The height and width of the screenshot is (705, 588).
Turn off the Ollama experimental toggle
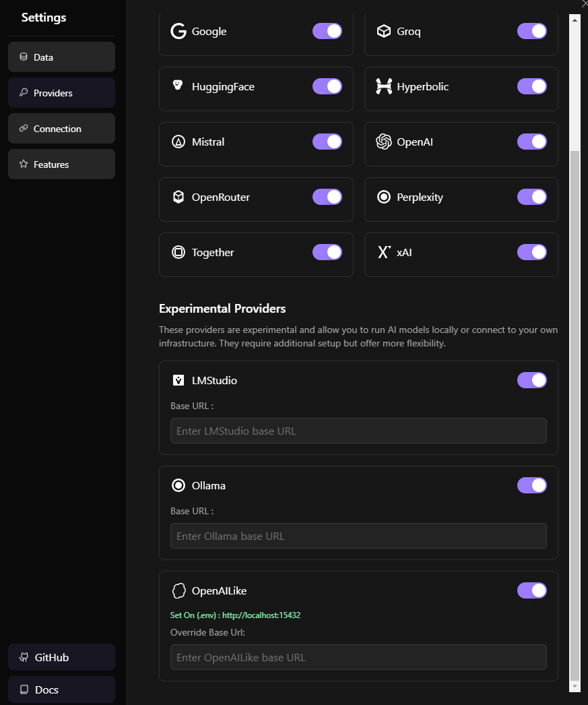(x=532, y=485)
